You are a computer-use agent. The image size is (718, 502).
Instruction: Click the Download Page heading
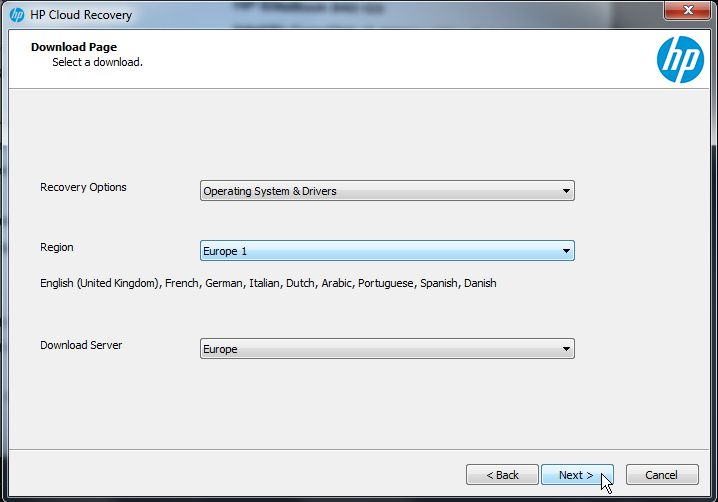pyautogui.click(x=74, y=47)
